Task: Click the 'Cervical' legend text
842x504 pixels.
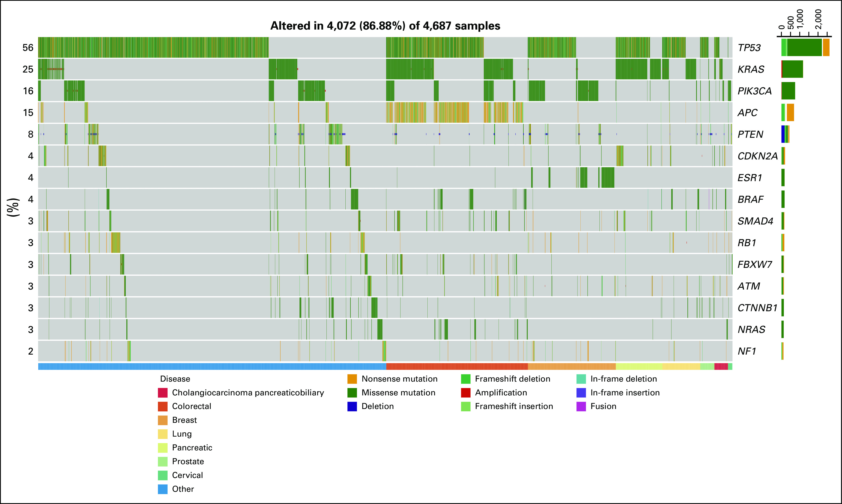Action: click(187, 475)
